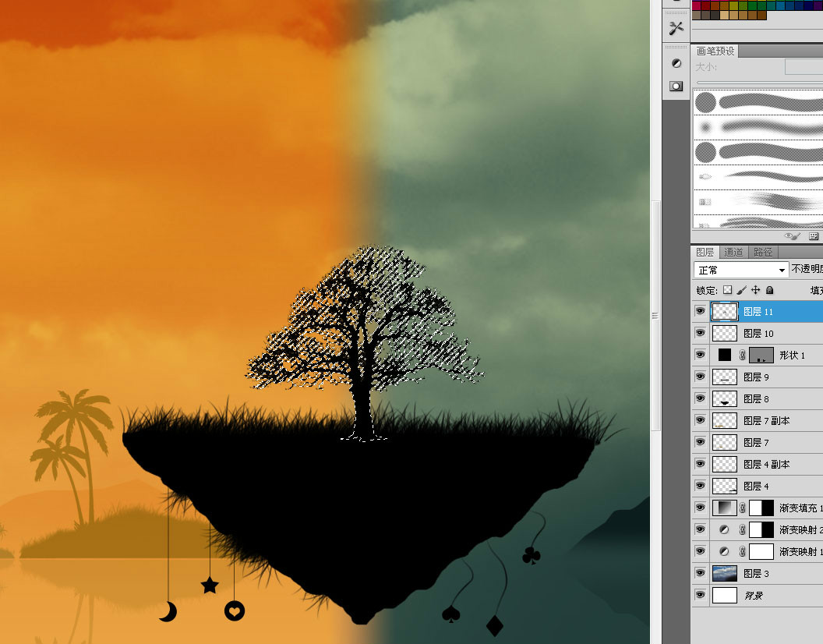Click layer mask thumbnail of 渐变映射 2
823x644 pixels.
coord(761,530)
